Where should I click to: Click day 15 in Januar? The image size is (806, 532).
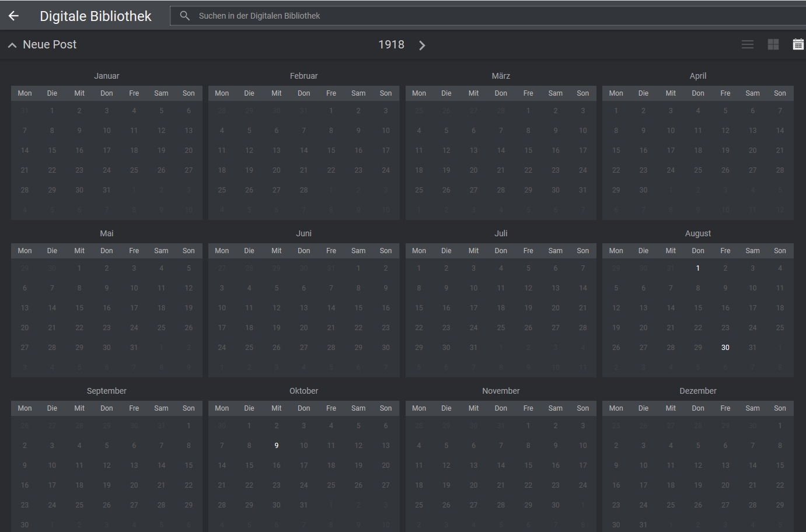52,150
